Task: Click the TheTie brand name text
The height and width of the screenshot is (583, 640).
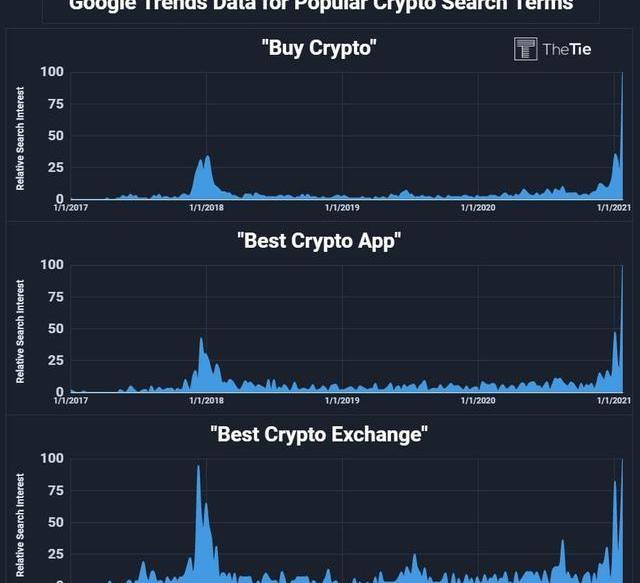Action: point(567,48)
